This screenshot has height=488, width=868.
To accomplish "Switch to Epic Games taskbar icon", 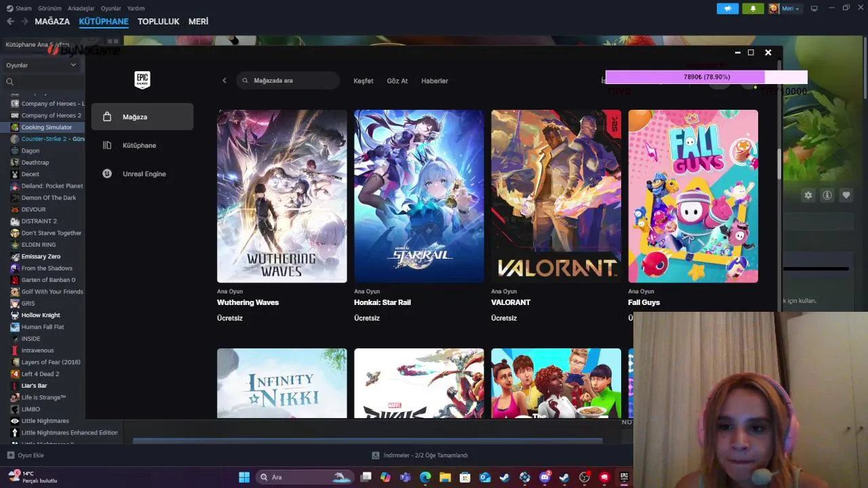I will pos(624,477).
